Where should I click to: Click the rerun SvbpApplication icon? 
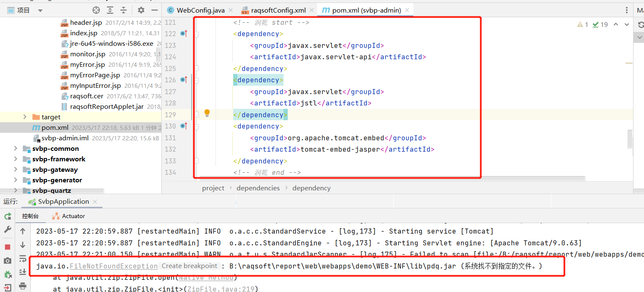[x=8, y=216]
